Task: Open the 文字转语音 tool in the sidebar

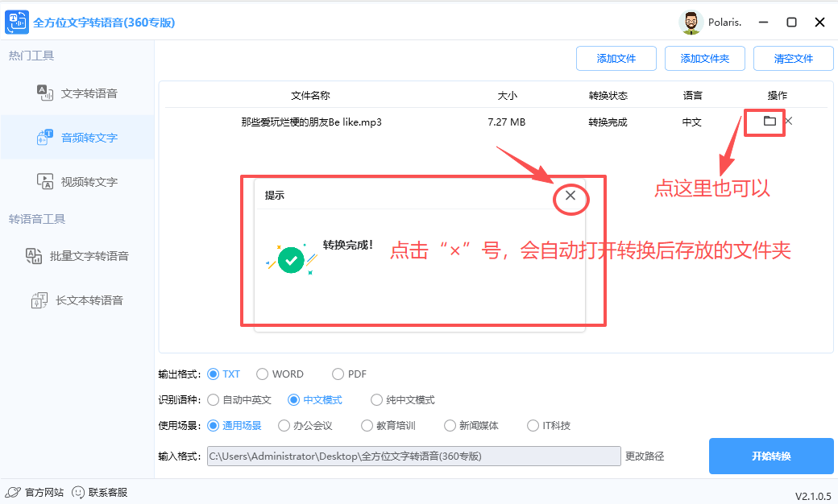Action: [80, 93]
